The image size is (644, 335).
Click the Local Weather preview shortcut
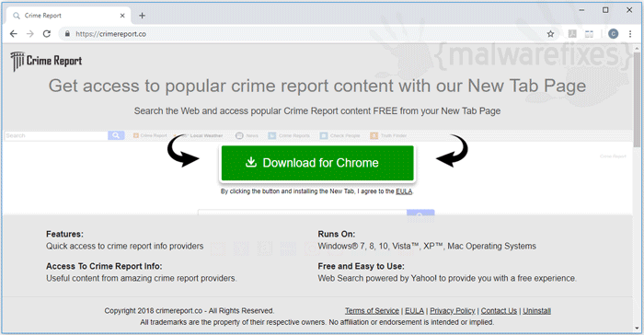200,135
